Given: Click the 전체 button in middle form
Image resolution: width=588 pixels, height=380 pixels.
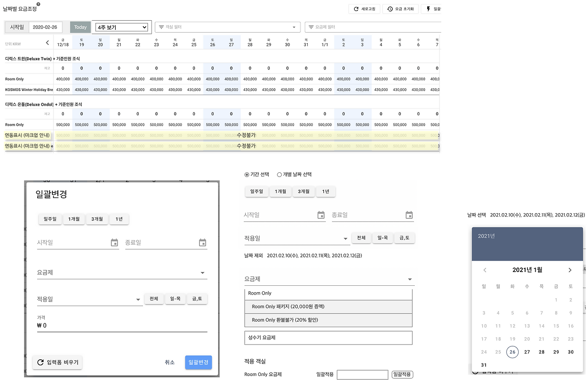Looking at the screenshot, I should pyautogui.click(x=361, y=238).
